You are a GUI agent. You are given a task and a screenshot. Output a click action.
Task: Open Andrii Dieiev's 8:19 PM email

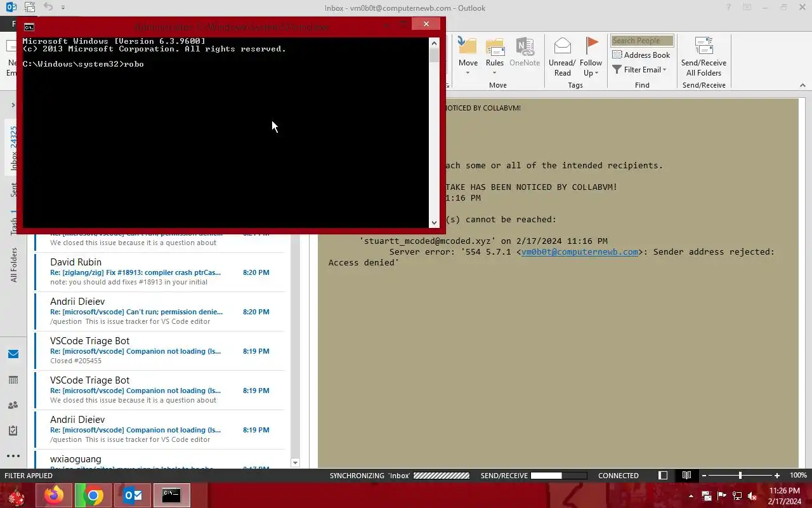[x=160, y=429]
